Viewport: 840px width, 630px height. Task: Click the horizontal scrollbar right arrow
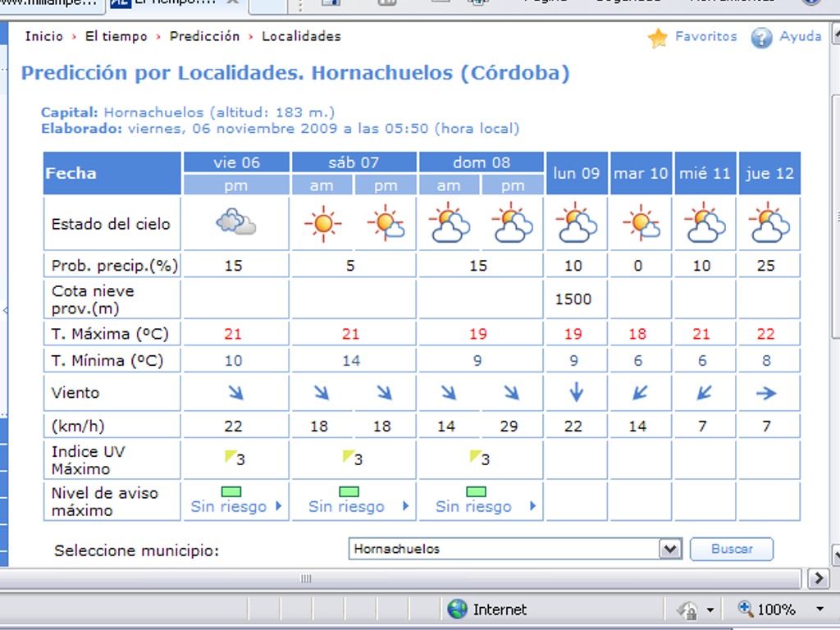(x=818, y=578)
